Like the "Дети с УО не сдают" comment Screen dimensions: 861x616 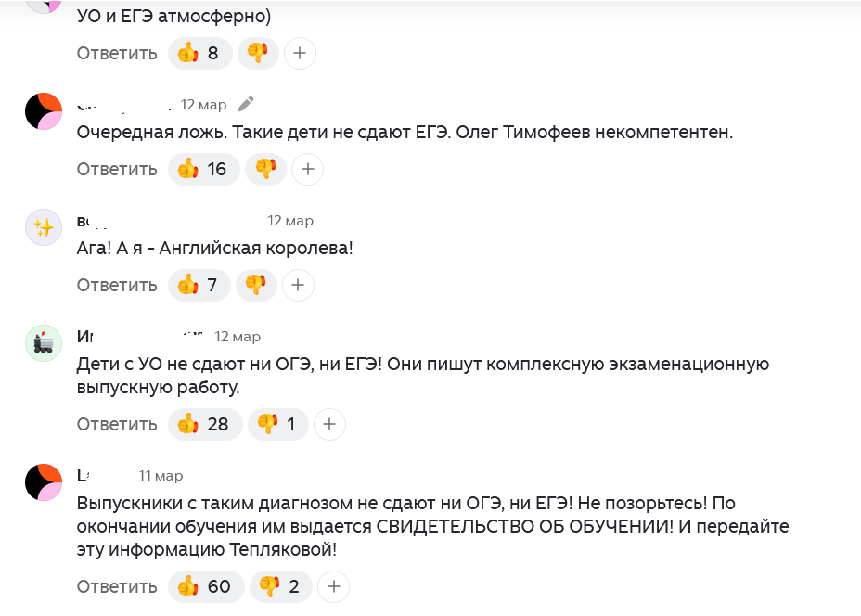click(204, 424)
